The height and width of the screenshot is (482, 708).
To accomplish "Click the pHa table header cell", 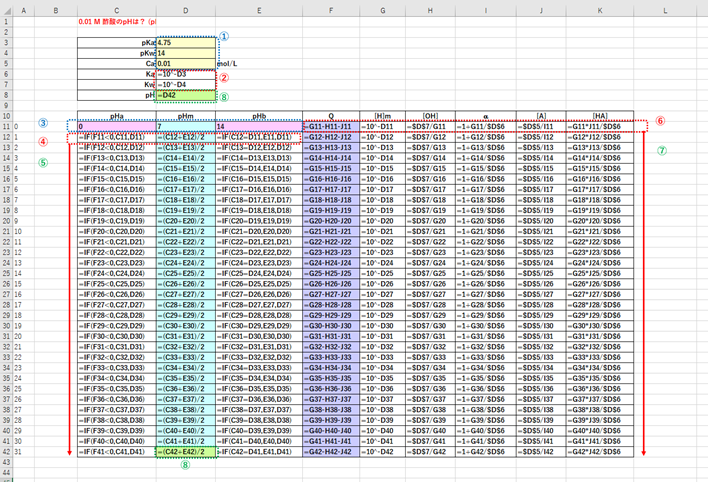I will pos(117,116).
